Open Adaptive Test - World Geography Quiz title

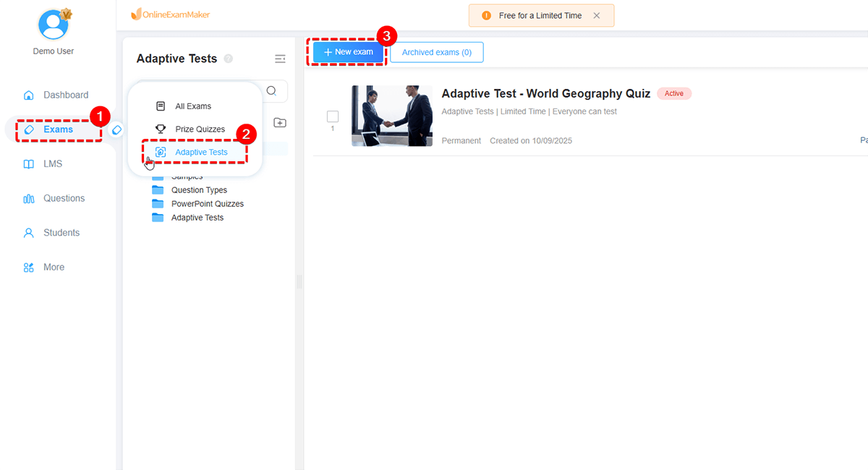coord(546,93)
